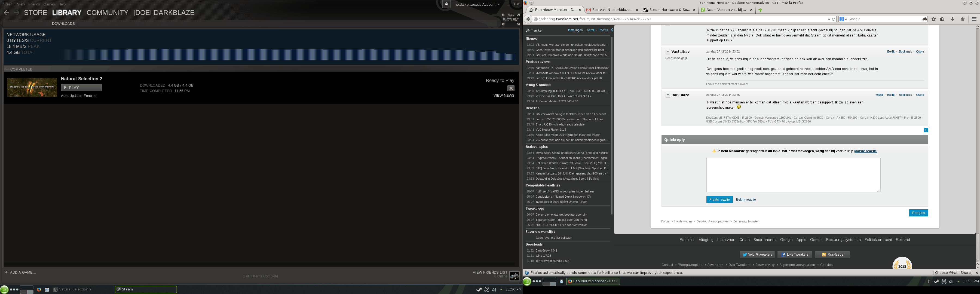Image resolution: width=980 pixels, height=294 pixels.
Task: Open the DarkBlaze post options dropdown
Action: point(668,95)
